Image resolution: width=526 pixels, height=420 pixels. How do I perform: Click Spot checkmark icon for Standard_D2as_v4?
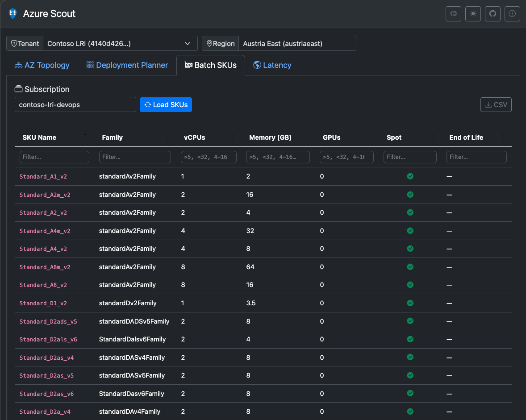tap(410, 357)
